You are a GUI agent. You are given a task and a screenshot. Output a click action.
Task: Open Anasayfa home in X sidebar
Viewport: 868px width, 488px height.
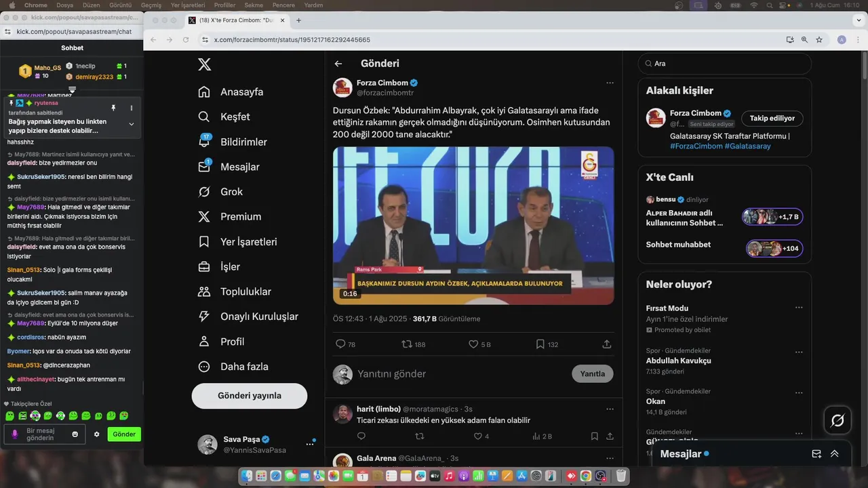coord(230,92)
